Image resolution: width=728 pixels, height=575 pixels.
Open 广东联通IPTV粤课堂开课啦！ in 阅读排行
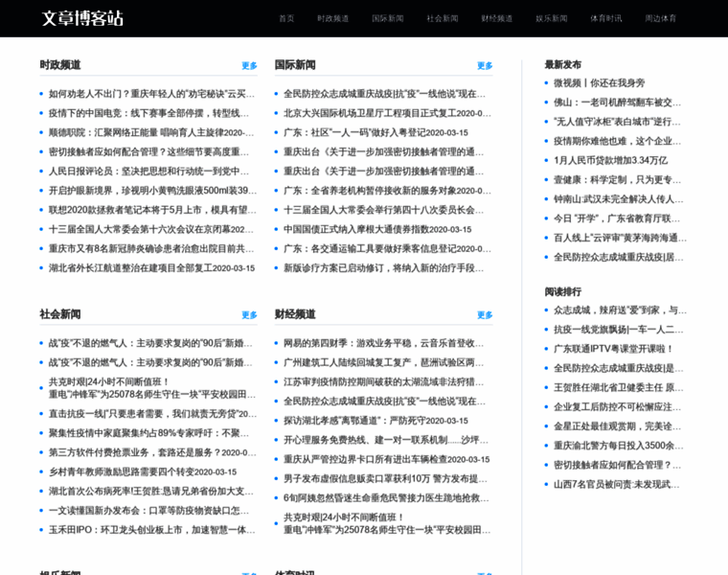613,349
